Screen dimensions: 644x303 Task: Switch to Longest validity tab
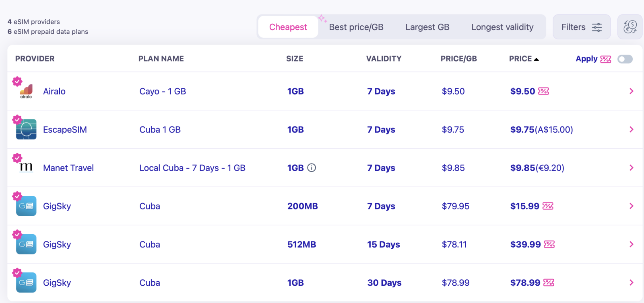click(x=502, y=27)
